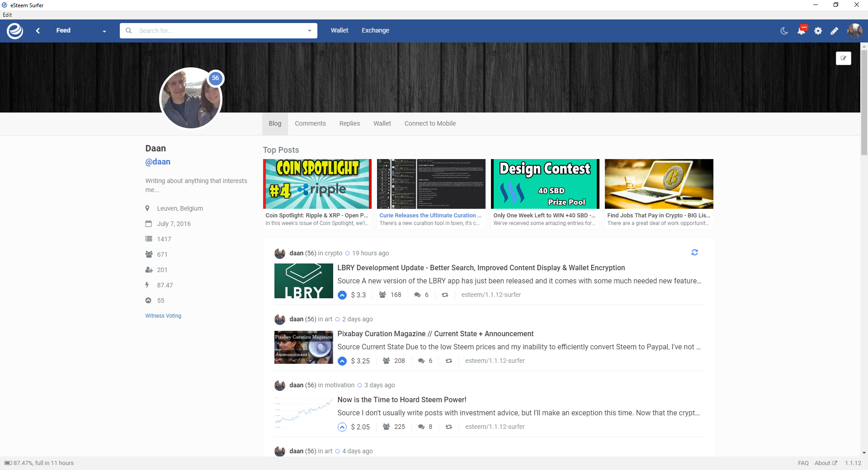
Task: Open the Edit menu
Action: coord(7,15)
